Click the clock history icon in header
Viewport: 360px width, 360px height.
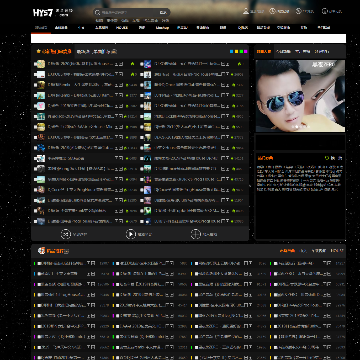[272, 11]
